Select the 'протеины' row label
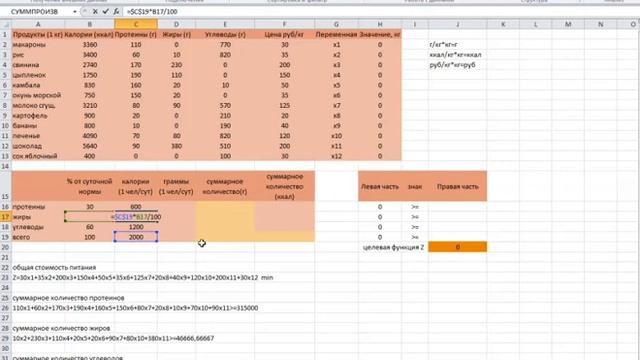 coord(38,207)
